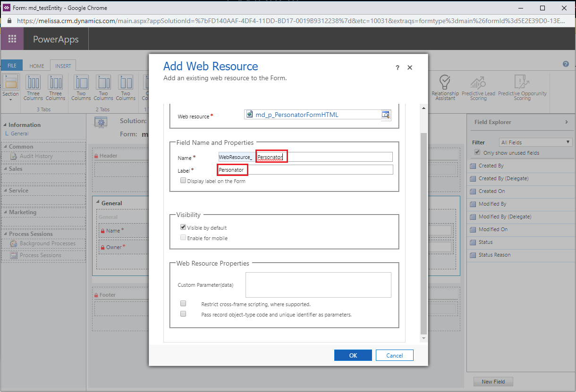
Task: Click the dialog scrollbar down arrow
Action: point(423,339)
